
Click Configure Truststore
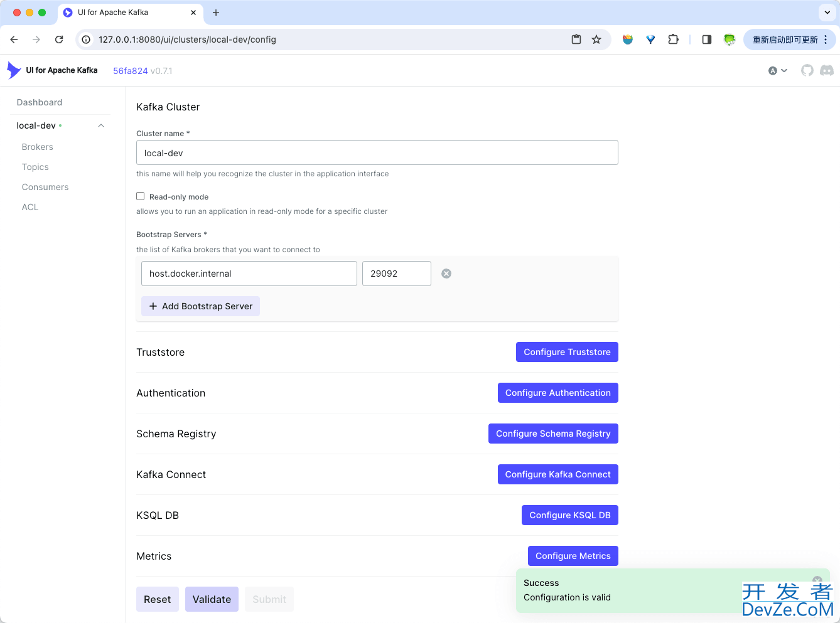click(567, 352)
